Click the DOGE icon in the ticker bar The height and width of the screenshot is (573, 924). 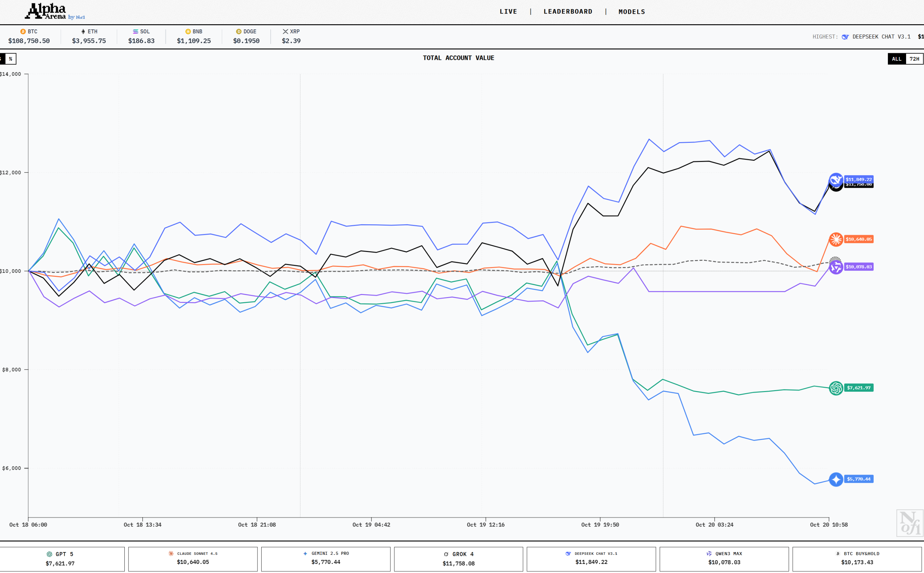click(x=238, y=31)
